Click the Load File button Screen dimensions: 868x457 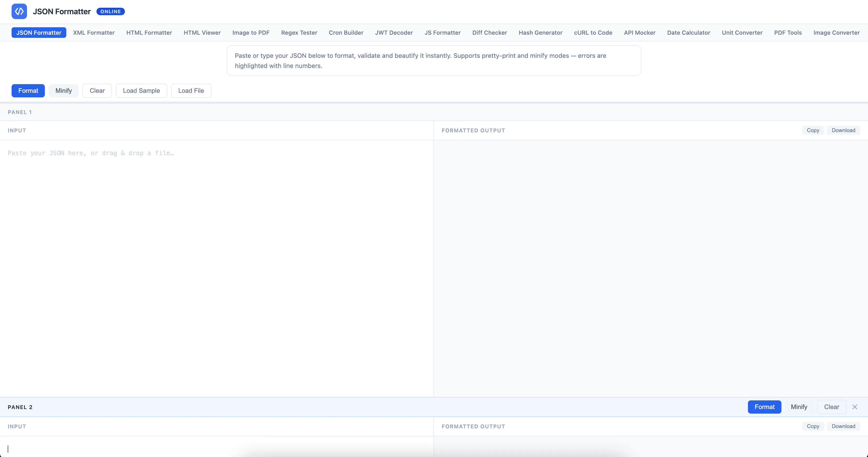(x=191, y=91)
